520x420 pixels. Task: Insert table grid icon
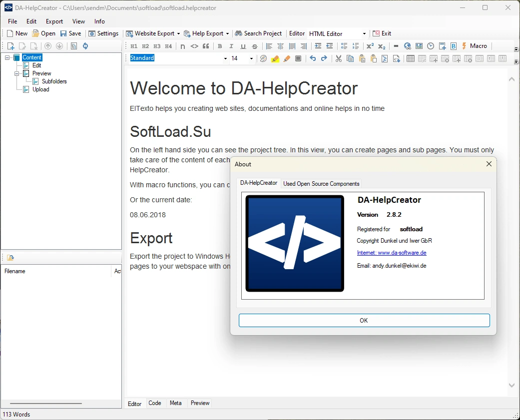(x=410, y=58)
